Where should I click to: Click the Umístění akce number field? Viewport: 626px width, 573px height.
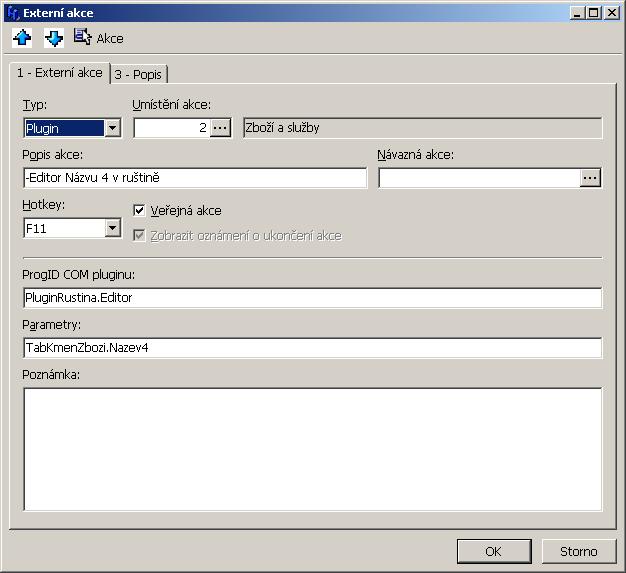tap(171, 128)
